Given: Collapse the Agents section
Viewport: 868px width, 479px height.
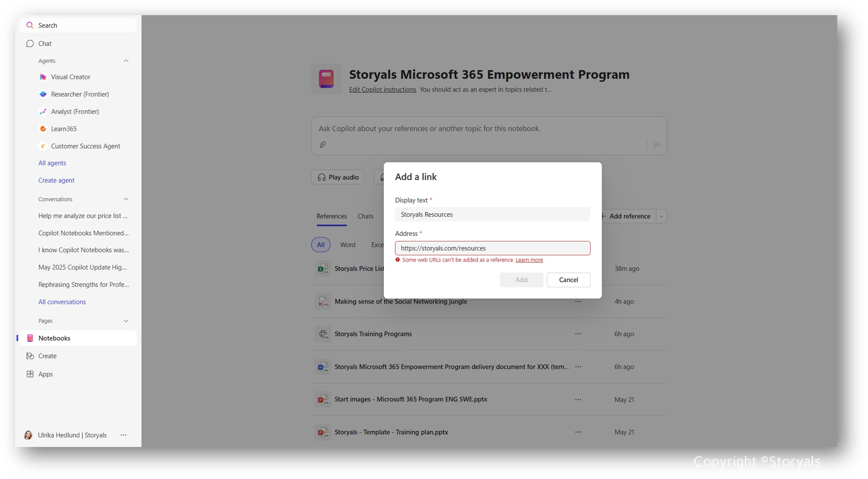Looking at the screenshot, I should (126, 61).
